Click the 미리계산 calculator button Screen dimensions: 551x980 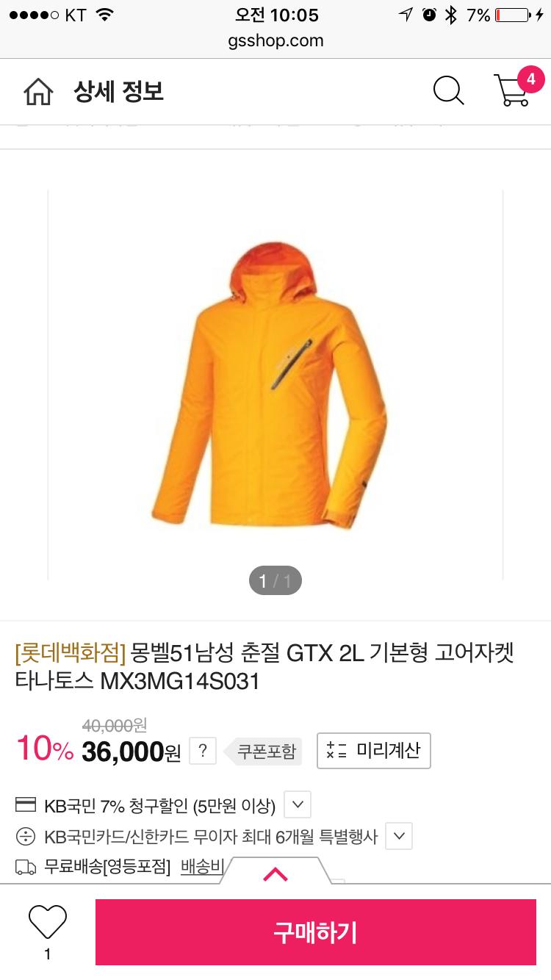(x=374, y=751)
